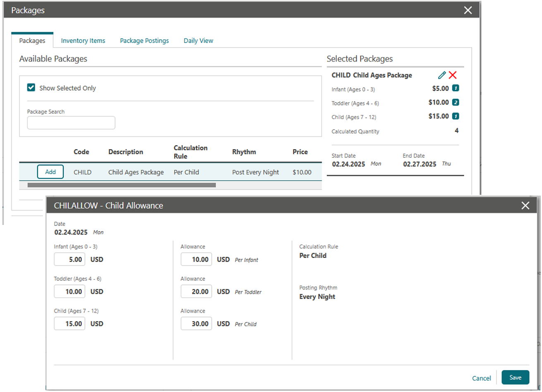The height and width of the screenshot is (392, 542).
Task: Click the CHILD Child Ages Package title
Action: [x=372, y=75]
